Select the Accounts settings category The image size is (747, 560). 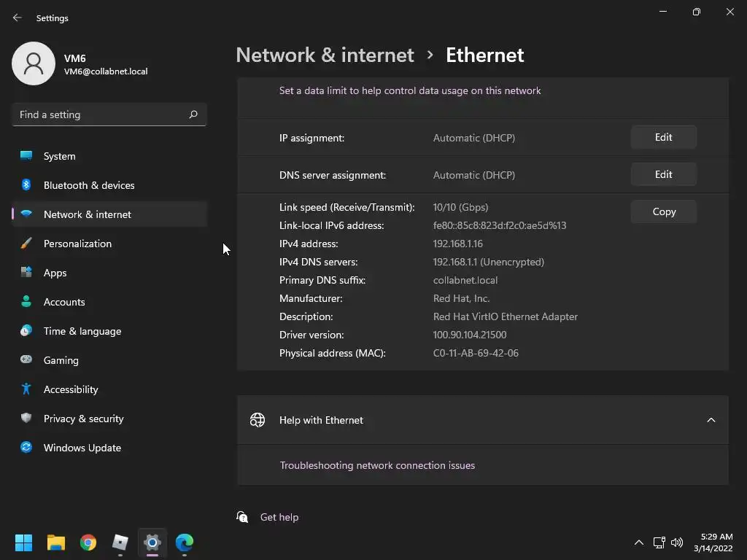pyautogui.click(x=64, y=302)
